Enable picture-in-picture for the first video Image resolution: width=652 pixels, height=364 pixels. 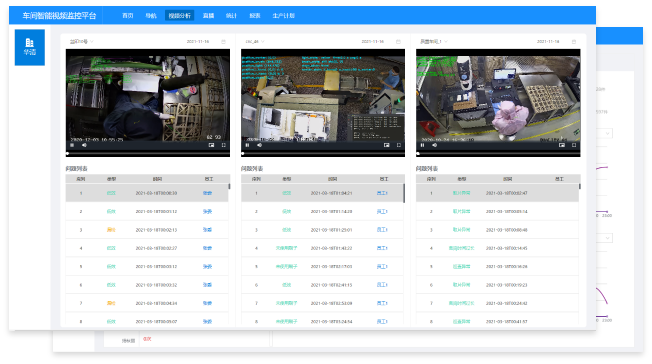(211, 145)
